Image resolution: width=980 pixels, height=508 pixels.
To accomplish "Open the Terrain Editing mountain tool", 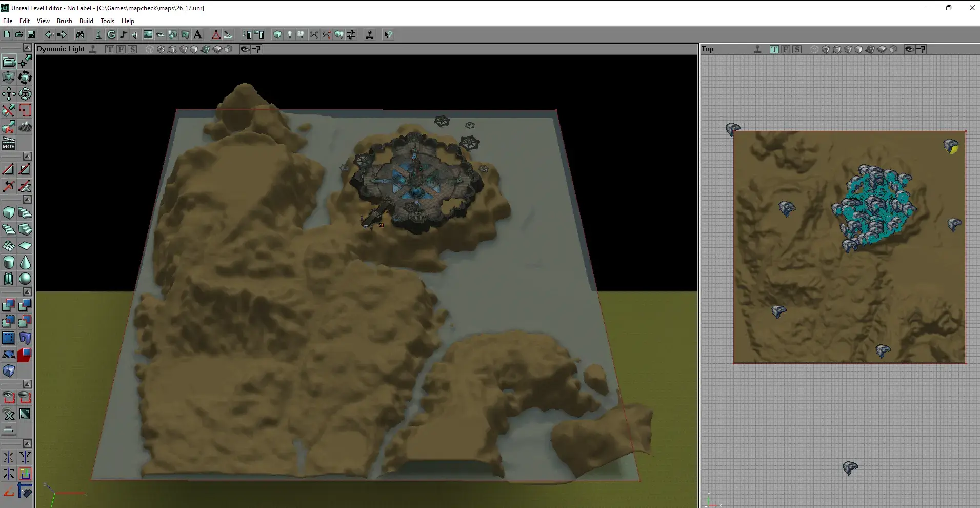I will (x=25, y=127).
